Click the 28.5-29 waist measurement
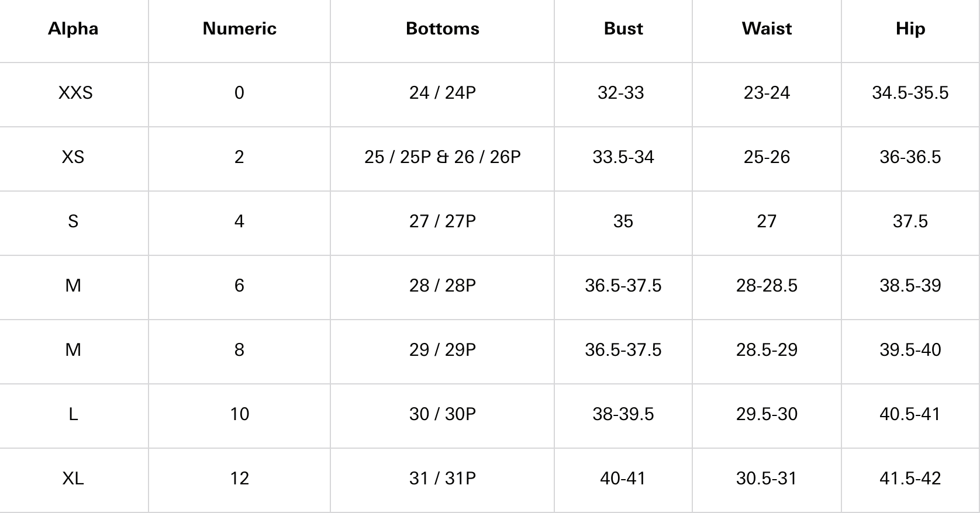 [x=767, y=350]
